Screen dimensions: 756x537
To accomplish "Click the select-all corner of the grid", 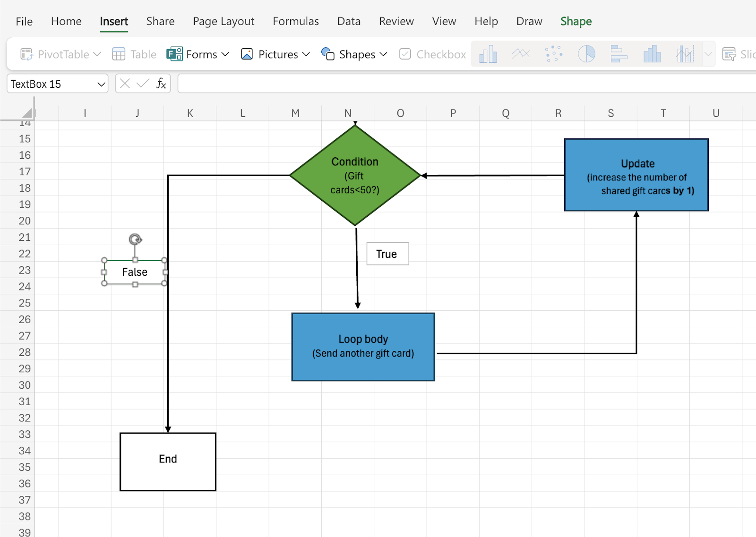I will point(27,113).
